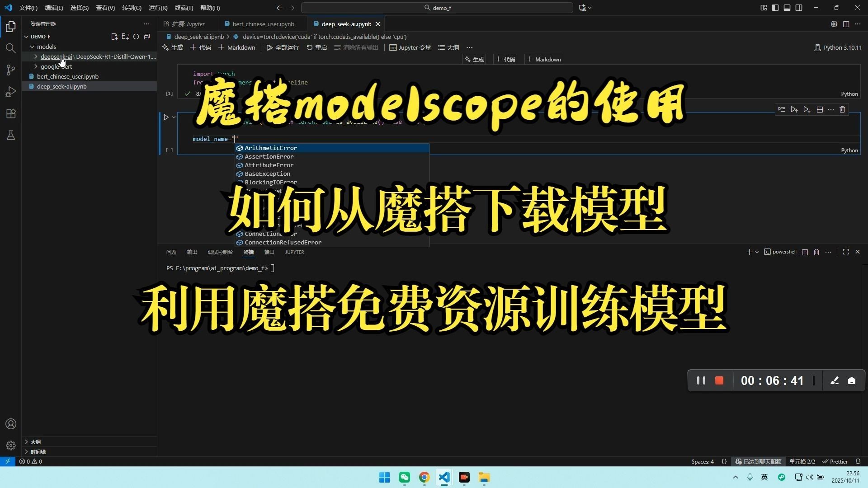Maximize the terminal panel size
Viewport: 868px width, 488px height.
point(845,252)
